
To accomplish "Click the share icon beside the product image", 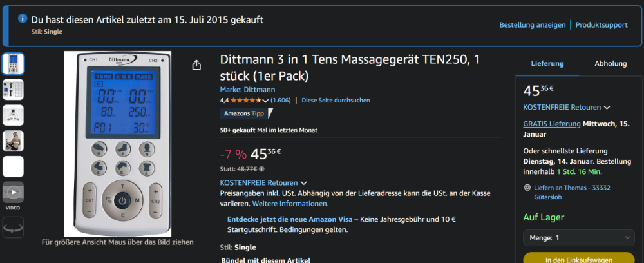I will 196,65.
